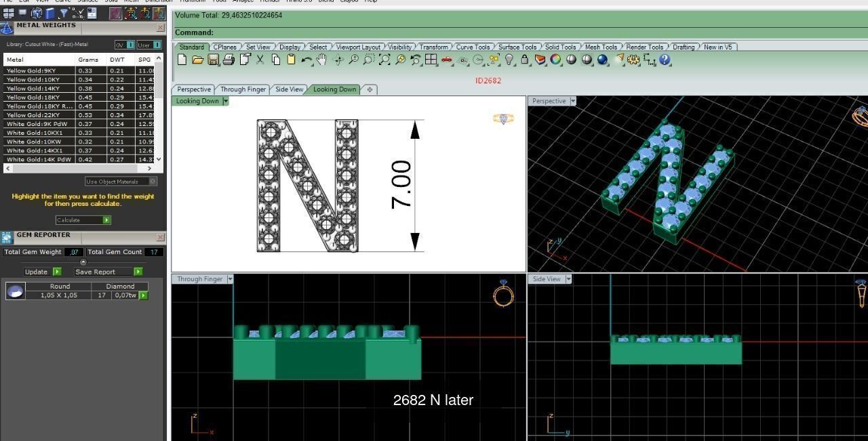Click the Total Gem Count value 17
Image resolution: width=868 pixels, height=441 pixels.
click(x=154, y=252)
